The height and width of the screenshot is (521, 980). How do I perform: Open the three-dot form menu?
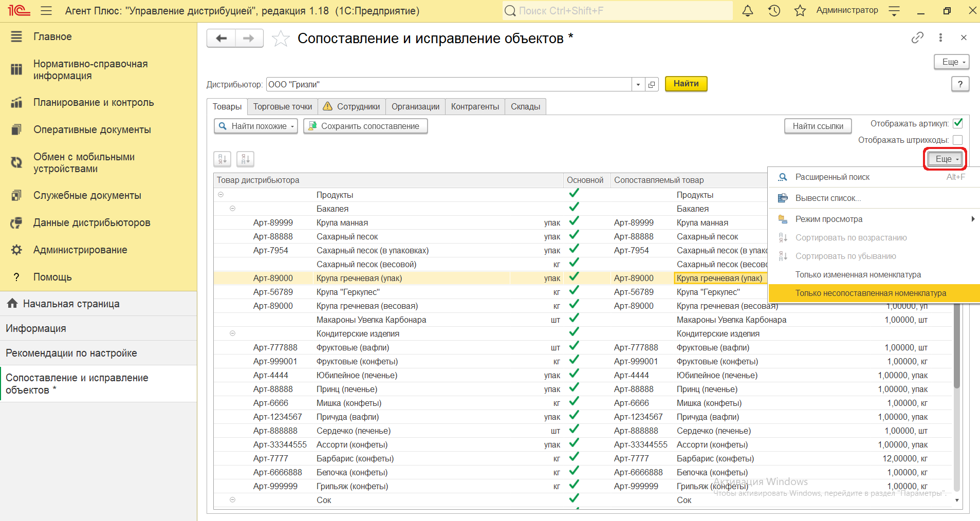pyautogui.click(x=940, y=38)
